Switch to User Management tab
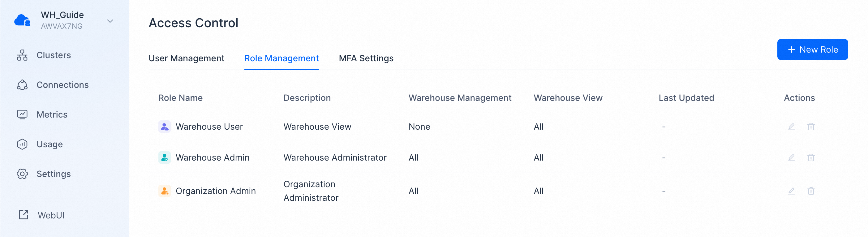The image size is (868, 237). 186,58
